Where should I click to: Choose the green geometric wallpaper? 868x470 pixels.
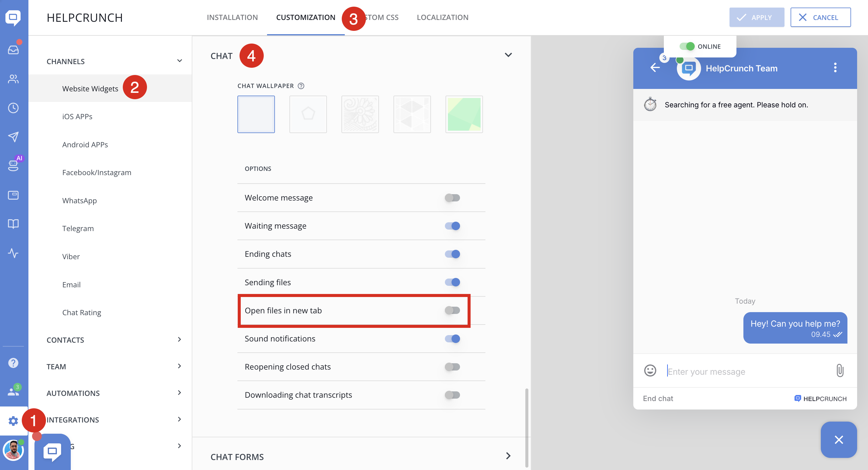[464, 114]
